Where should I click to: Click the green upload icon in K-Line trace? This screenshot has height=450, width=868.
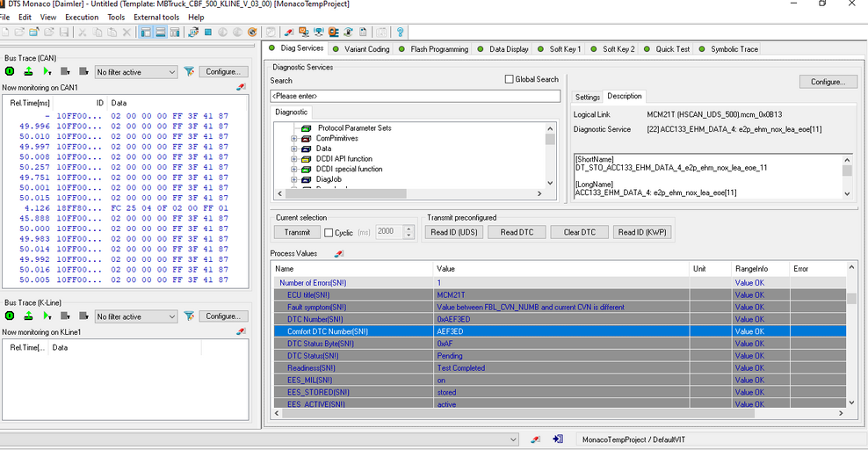click(x=28, y=316)
